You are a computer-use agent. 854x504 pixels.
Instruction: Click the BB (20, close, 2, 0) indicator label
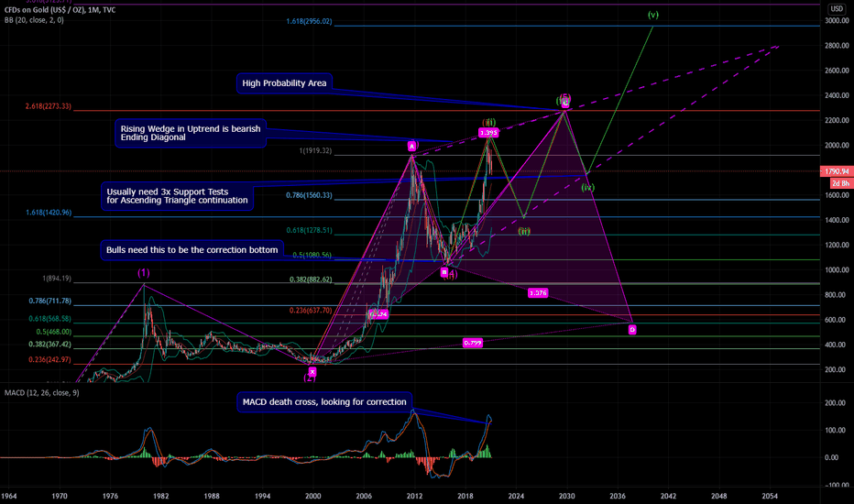point(34,20)
